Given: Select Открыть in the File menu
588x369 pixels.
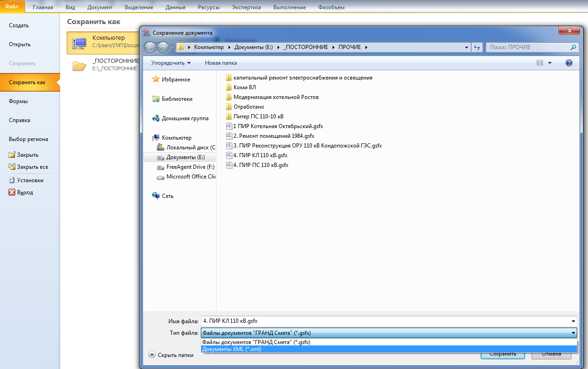Looking at the screenshot, I should (x=20, y=44).
